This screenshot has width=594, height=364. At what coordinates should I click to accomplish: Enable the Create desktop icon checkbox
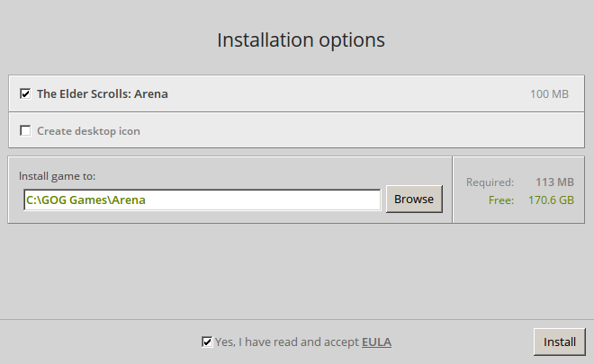click(25, 130)
